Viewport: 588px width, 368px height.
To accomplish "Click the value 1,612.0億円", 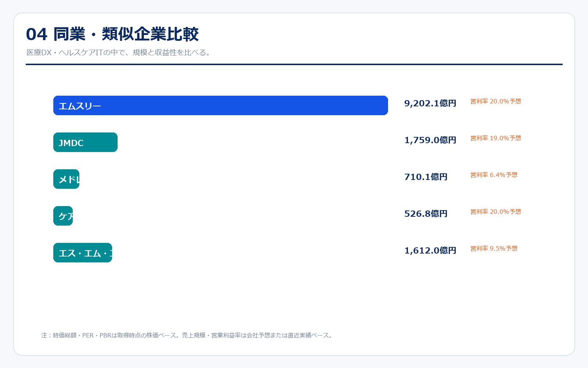I will click(x=430, y=251).
